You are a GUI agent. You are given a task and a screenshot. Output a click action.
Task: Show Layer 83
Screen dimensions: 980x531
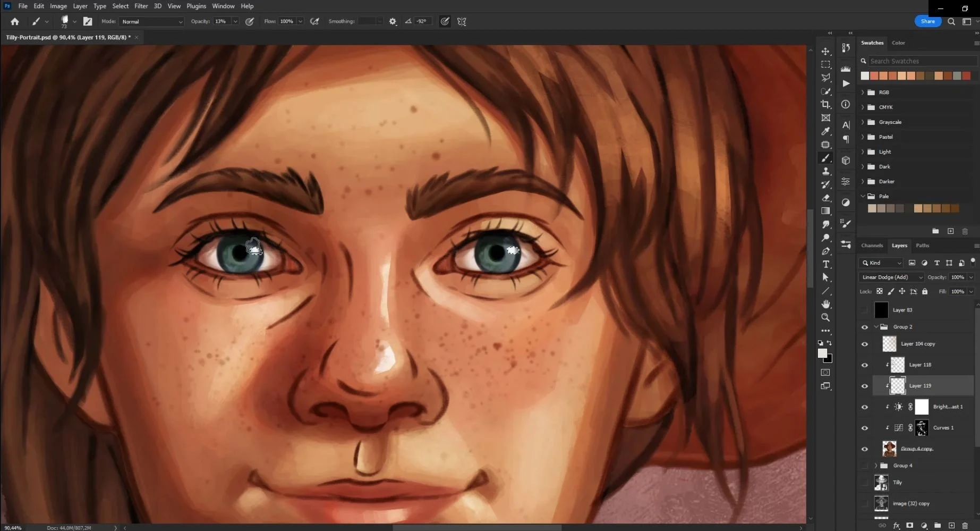[x=864, y=310]
